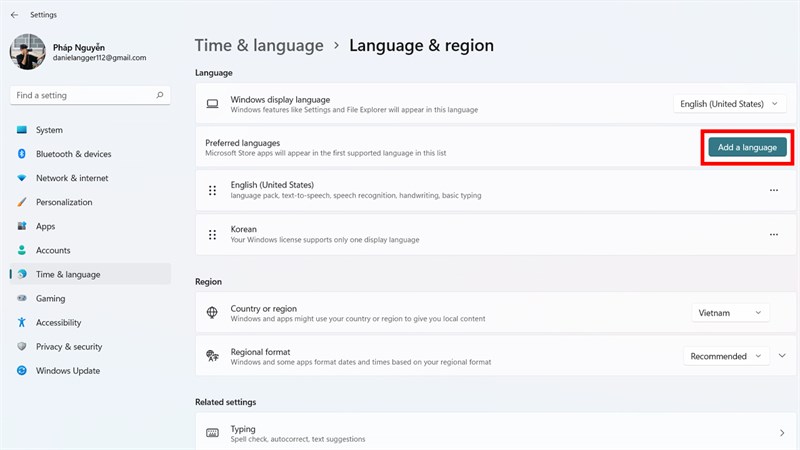Click the Accessibility figure icon

(21, 322)
